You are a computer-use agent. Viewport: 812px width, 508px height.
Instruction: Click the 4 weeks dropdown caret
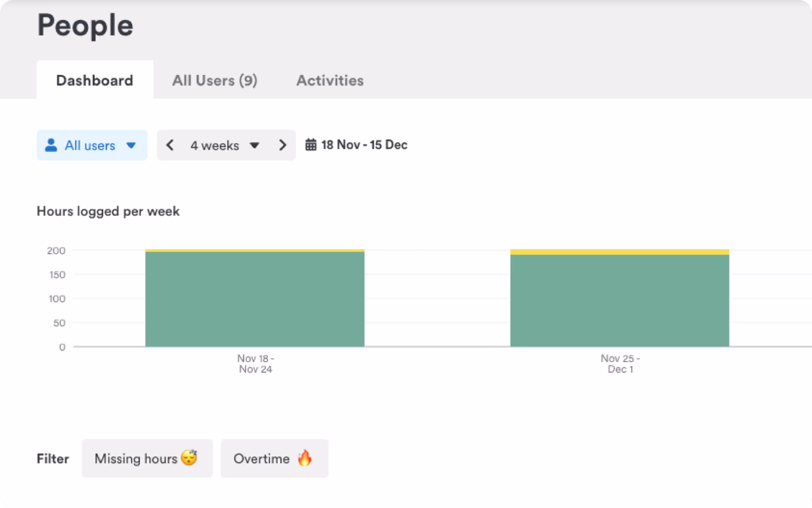(254, 145)
